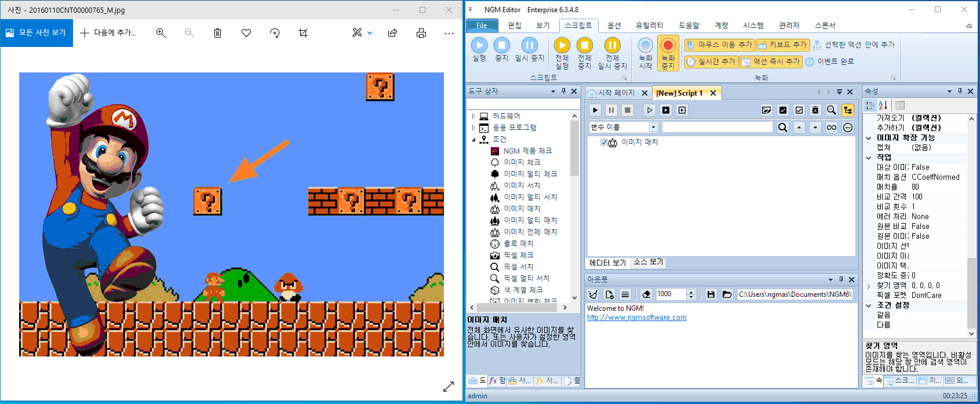The height and width of the screenshot is (404, 980).
Task: Click 액션 즉시 추가 button
Action: tap(771, 61)
